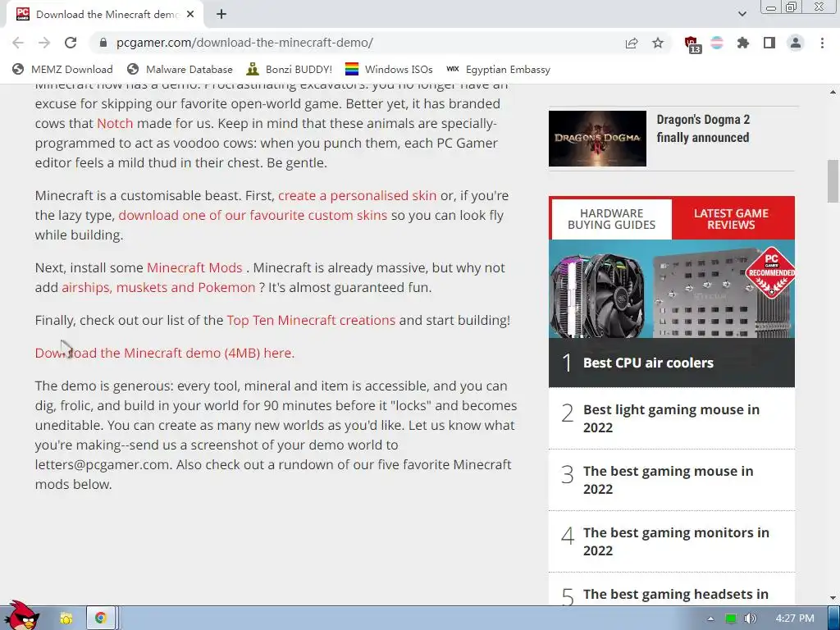Screen dimensions: 840x630
Task: Open Top Ten Minecraft creations link
Action: coord(311,321)
